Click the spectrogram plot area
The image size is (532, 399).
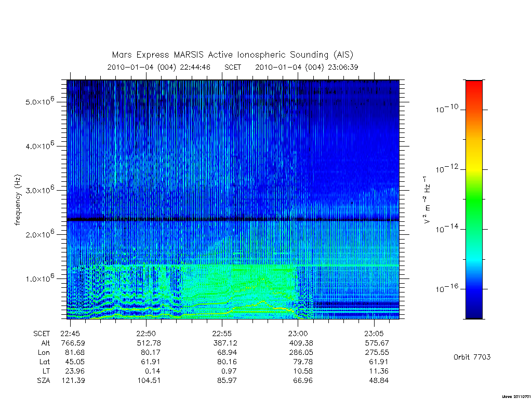pos(233,199)
